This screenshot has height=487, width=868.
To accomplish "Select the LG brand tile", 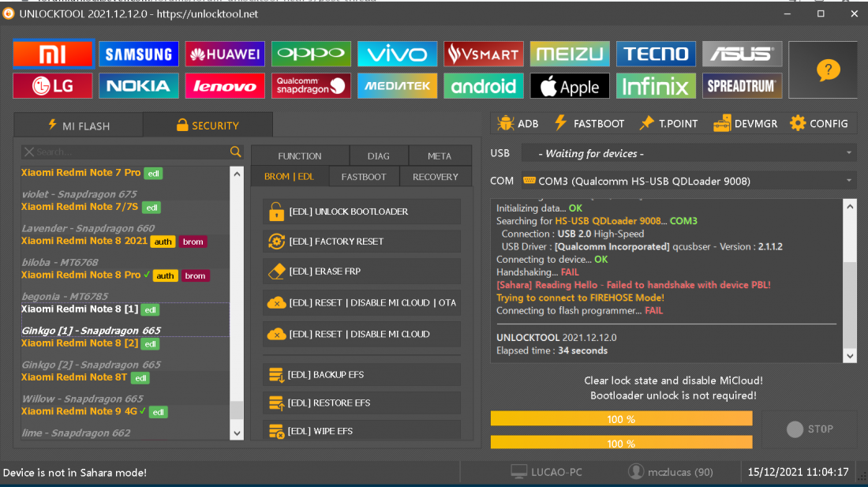I will (x=53, y=86).
